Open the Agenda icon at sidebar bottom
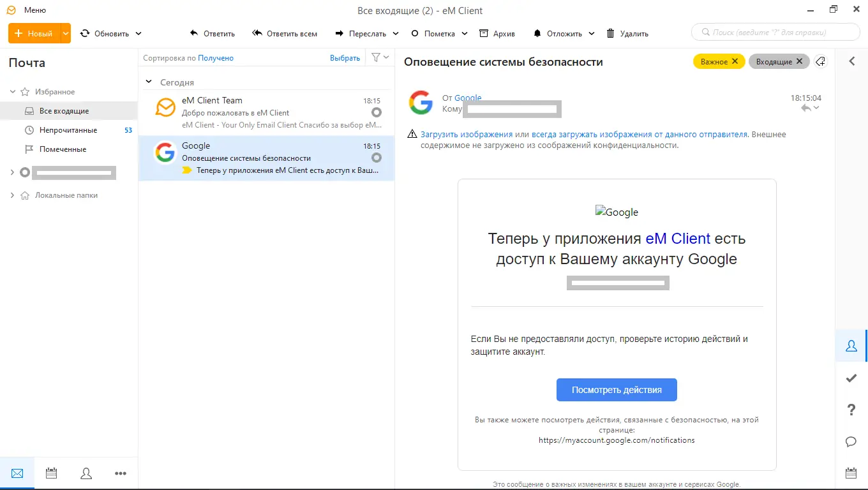 click(851, 473)
